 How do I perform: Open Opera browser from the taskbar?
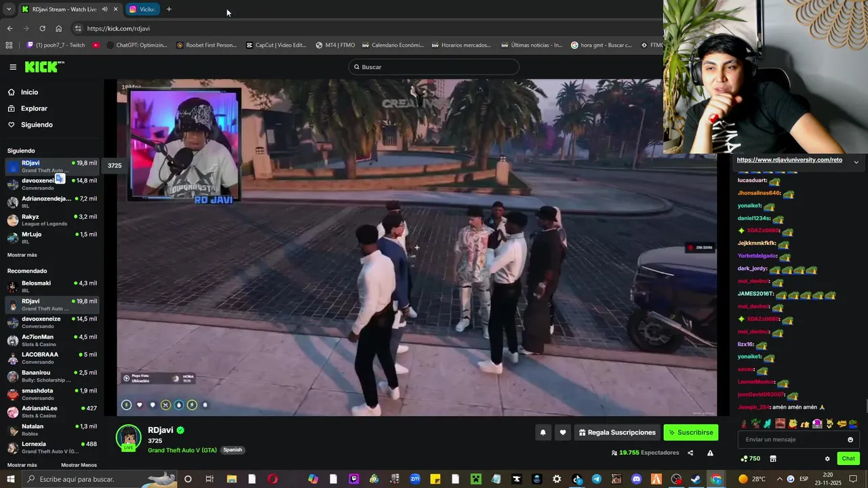273,479
